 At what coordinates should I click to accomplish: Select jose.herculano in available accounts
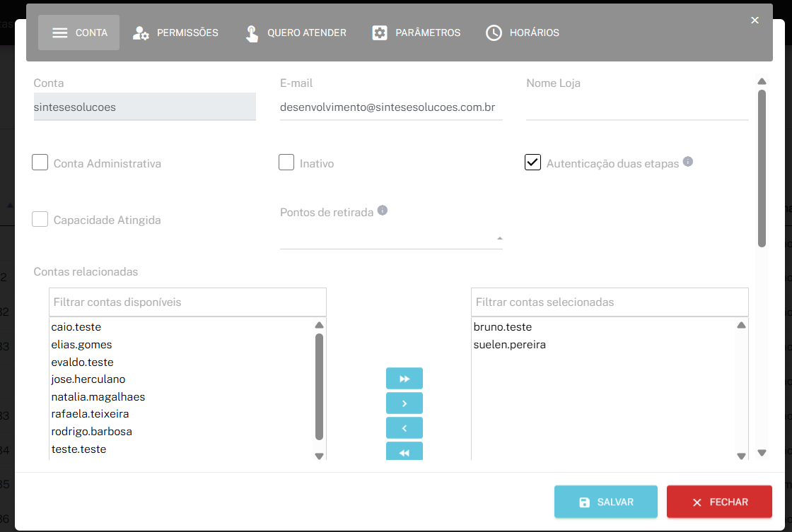tap(88, 379)
